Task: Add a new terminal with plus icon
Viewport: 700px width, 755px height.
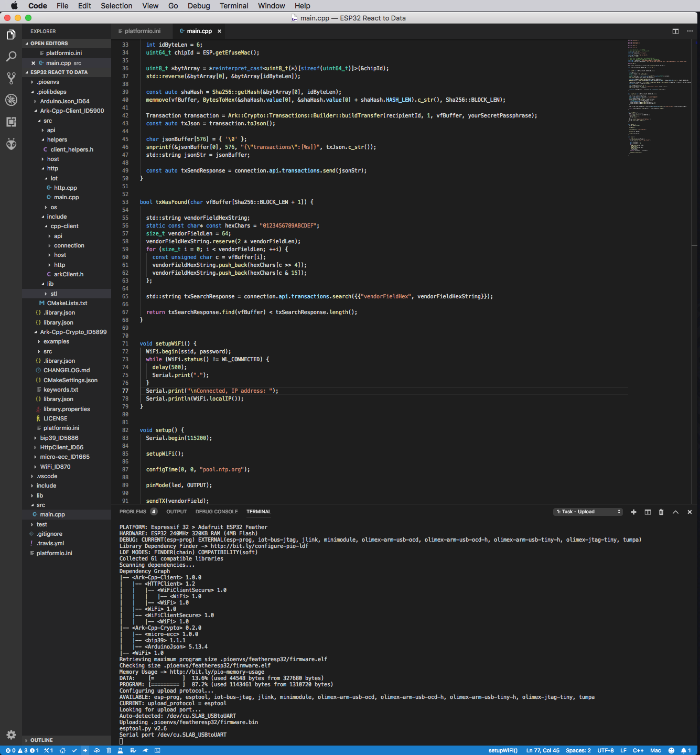Action: click(x=633, y=512)
